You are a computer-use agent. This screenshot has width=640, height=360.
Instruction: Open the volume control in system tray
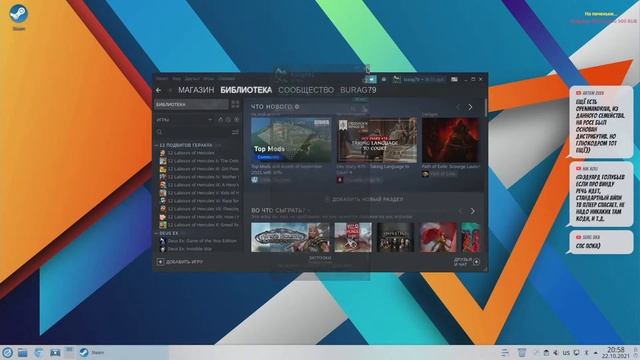click(556, 353)
